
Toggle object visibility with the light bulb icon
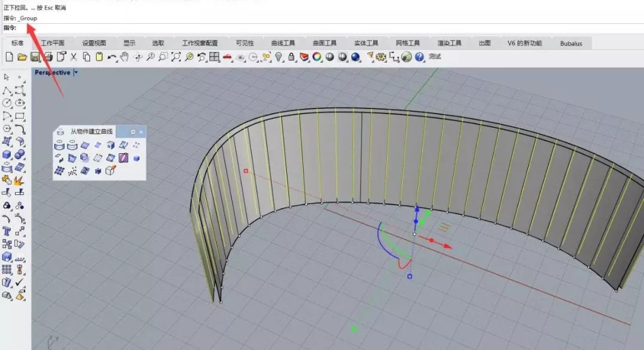[278, 57]
